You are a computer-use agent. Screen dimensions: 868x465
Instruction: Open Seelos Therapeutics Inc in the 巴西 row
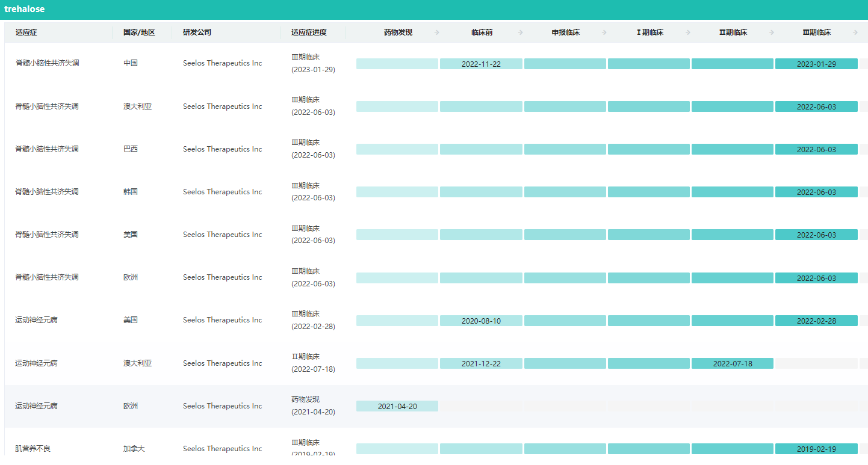[x=222, y=149]
